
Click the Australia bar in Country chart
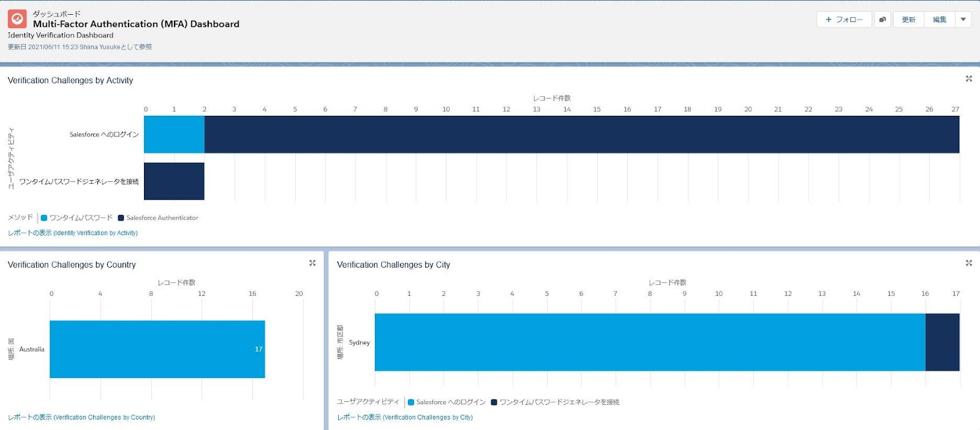click(157, 349)
